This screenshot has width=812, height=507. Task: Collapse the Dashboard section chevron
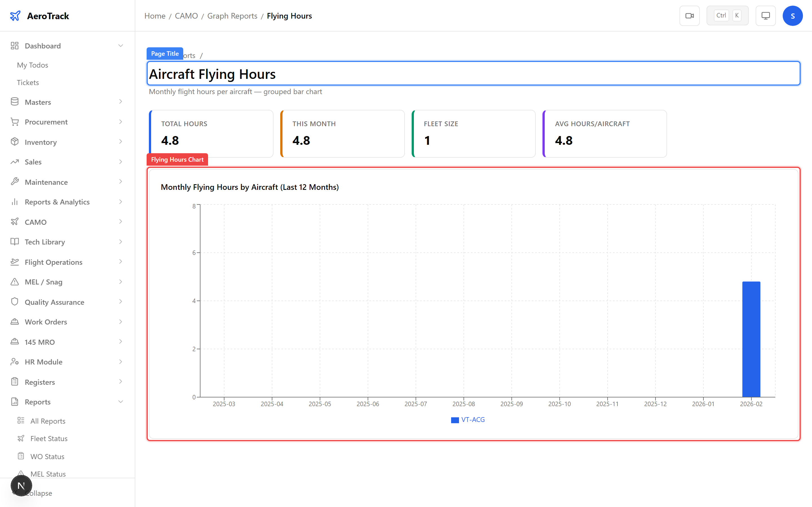pyautogui.click(x=120, y=46)
